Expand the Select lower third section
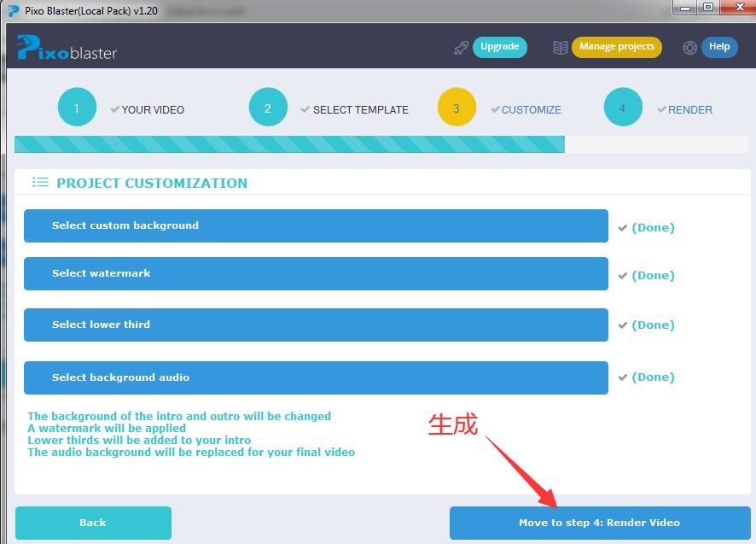The width and height of the screenshot is (756, 544). pyautogui.click(x=316, y=325)
